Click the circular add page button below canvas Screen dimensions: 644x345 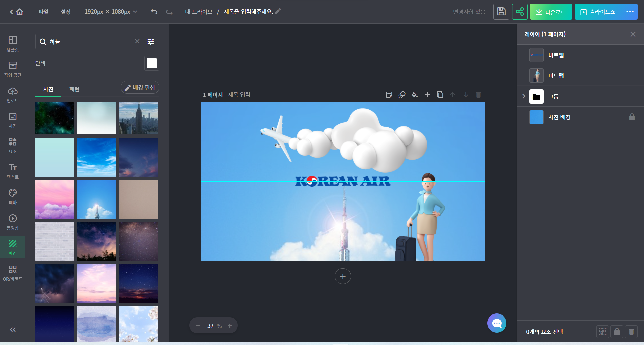tap(343, 276)
